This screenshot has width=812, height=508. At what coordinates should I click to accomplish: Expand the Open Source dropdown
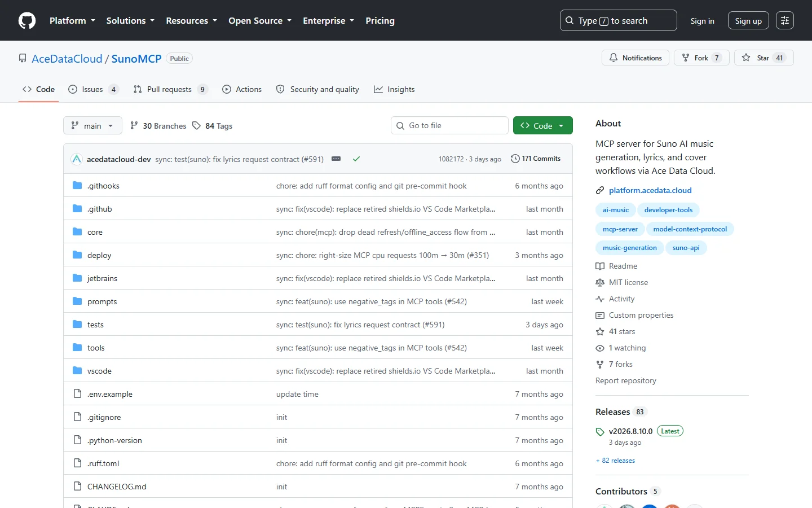[x=260, y=21]
